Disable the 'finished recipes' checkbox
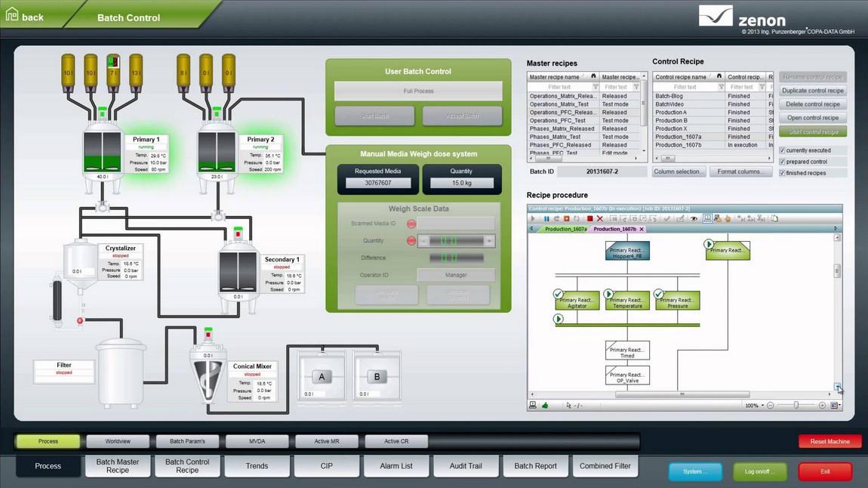 tap(783, 172)
